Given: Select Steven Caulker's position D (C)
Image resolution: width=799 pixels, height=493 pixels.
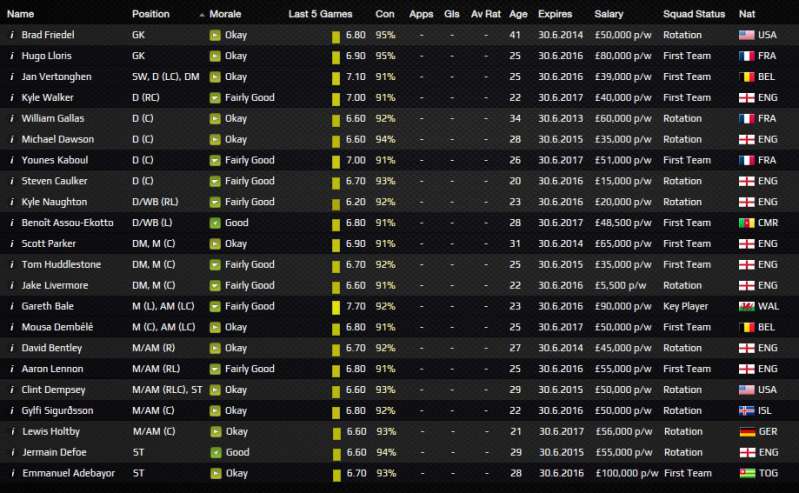Looking at the screenshot, I should pos(143,181).
